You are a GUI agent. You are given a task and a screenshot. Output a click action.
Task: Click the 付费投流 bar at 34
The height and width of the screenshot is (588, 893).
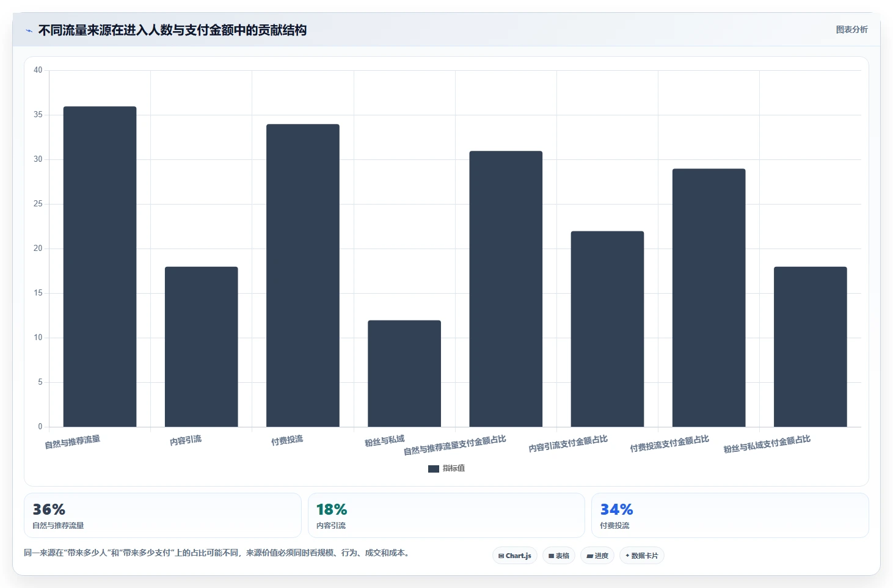[x=303, y=275]
